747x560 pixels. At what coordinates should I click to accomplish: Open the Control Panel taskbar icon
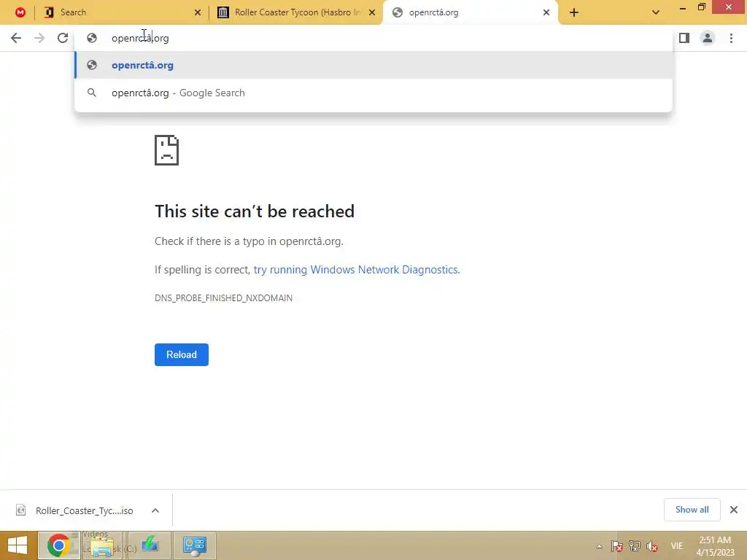[x=194, y=545]
